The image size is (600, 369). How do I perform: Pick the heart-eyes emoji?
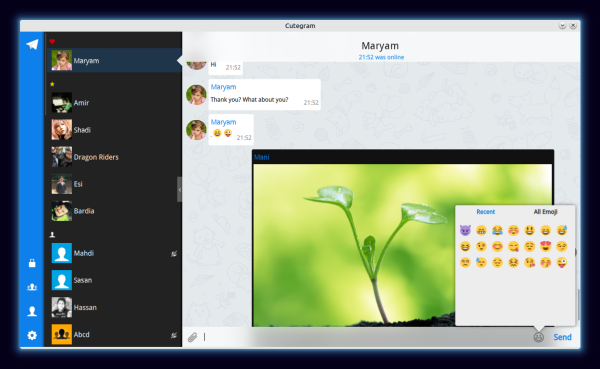click(x=545, y=246)
